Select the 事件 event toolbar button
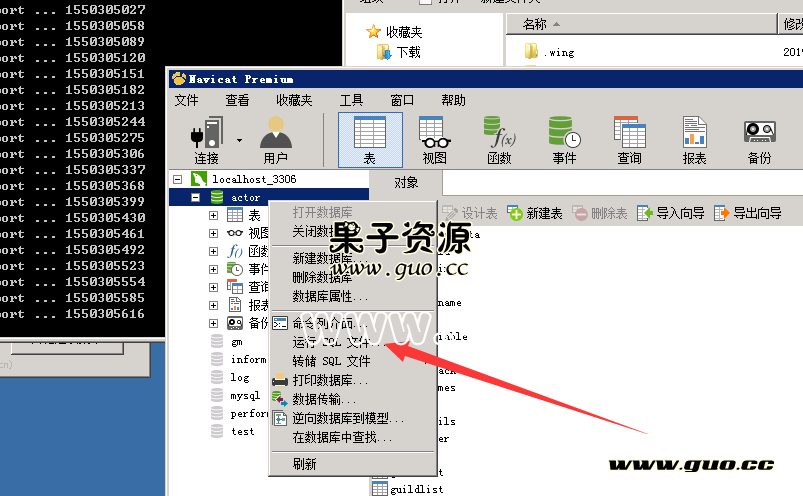Viewport: 803px width, 496px height. 564,140
